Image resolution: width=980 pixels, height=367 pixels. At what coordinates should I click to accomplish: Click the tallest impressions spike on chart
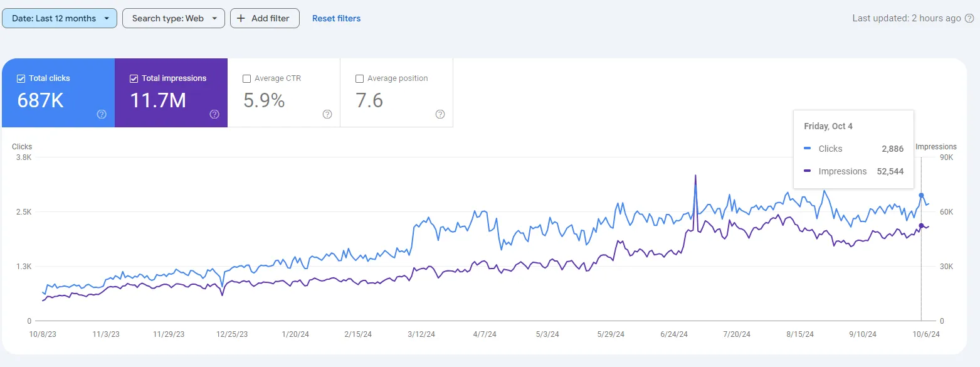[x=695, y=176]
